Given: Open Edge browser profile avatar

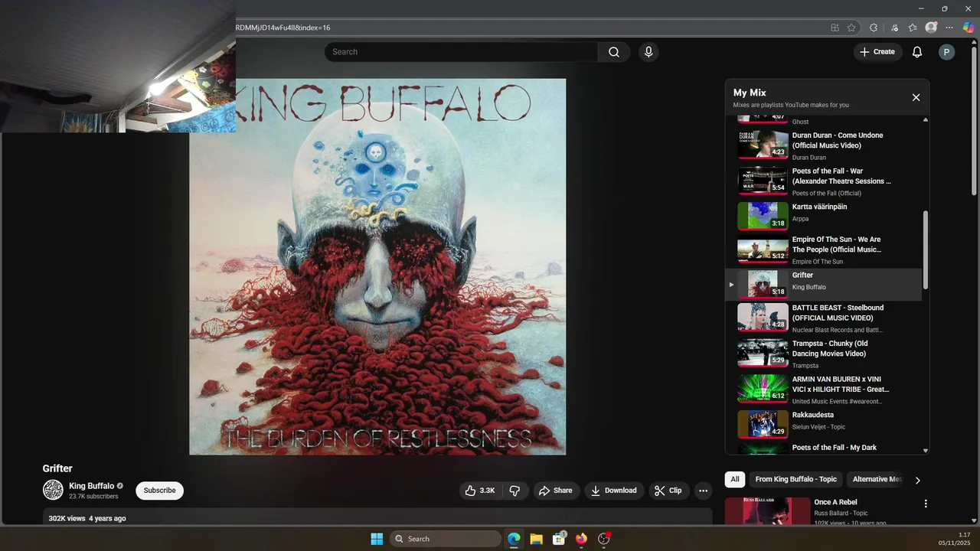Looking at the screenshot, I should [931, 28].
